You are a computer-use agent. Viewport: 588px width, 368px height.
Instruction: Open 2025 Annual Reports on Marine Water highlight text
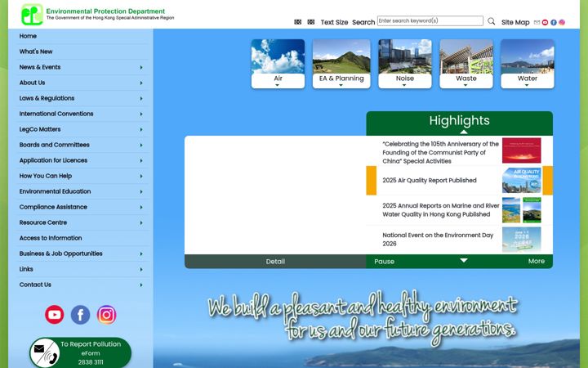[x=441, y=210]
